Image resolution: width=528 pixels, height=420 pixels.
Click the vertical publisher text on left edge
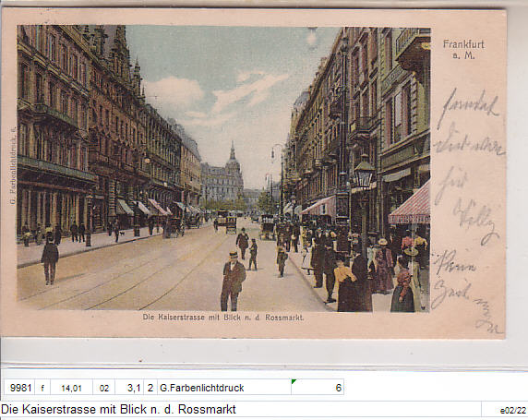(13, 165)
